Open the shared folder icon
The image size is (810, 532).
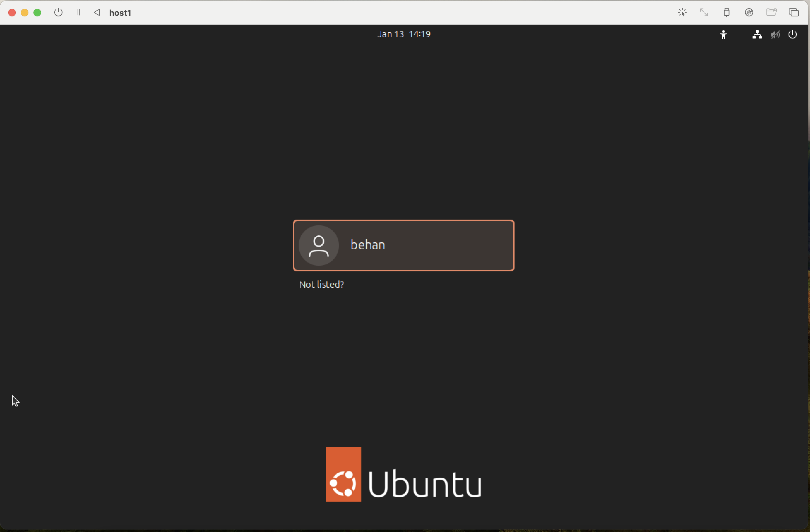[x=771, y=12]
